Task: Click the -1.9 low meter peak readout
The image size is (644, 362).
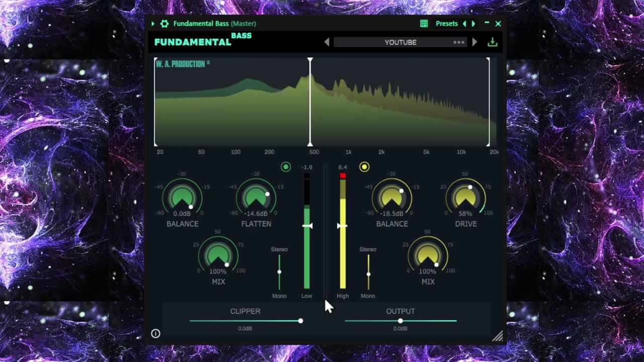Action: click(x=307, y=167)
